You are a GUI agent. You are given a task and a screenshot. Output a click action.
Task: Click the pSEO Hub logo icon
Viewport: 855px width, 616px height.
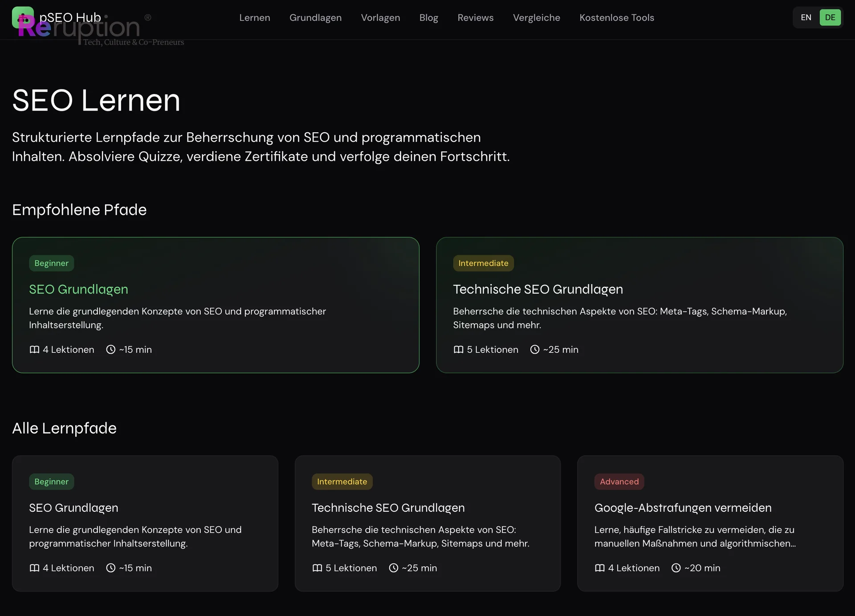point(22,18)
